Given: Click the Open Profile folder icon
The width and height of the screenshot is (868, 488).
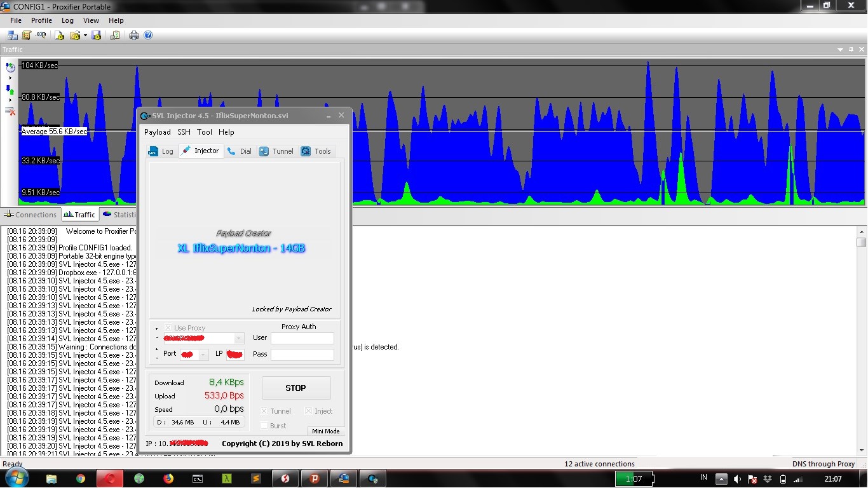Looking at the screenshot, I should pos(75,36).
